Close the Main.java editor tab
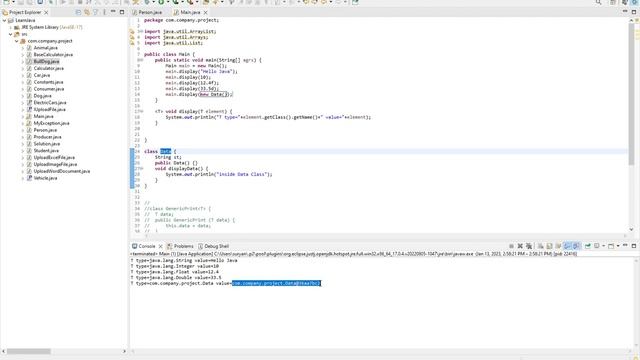640x360 pixels. (x=205, y=12)
